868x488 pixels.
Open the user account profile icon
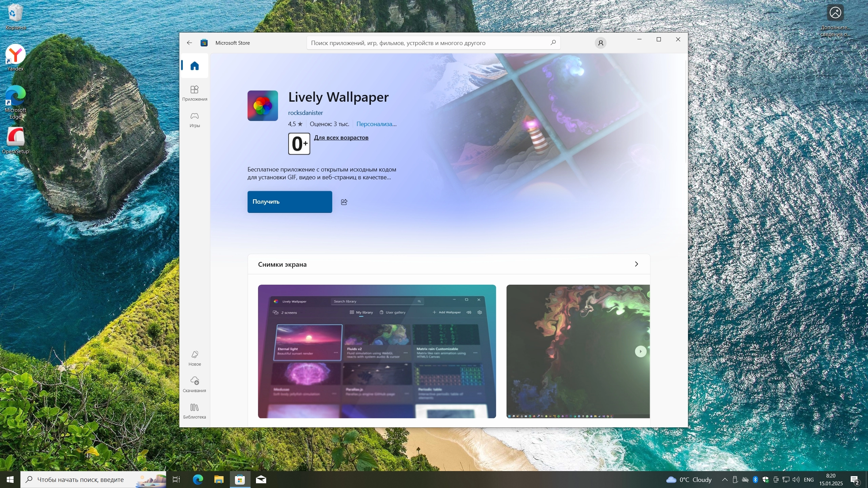pyautogui.click(x=600, y=43)
